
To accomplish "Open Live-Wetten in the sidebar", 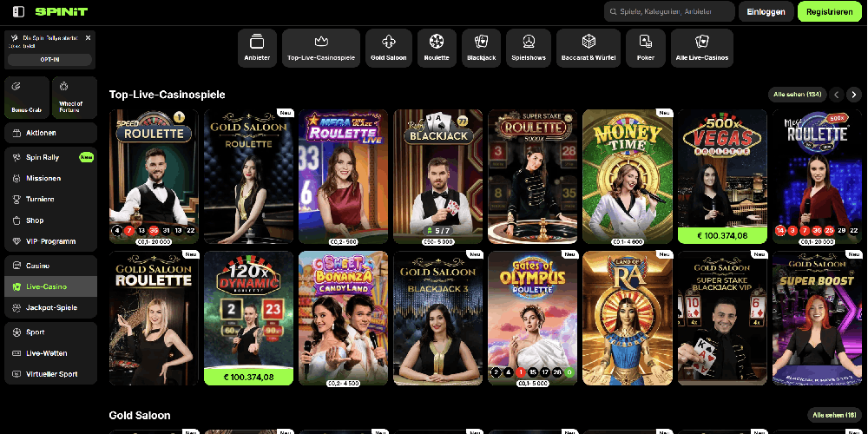I will 50,353.
